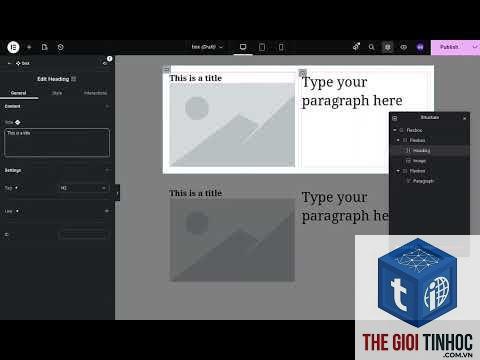Collapse the Flexbox above Paragraph in Structure

click(x=398, y=171)
